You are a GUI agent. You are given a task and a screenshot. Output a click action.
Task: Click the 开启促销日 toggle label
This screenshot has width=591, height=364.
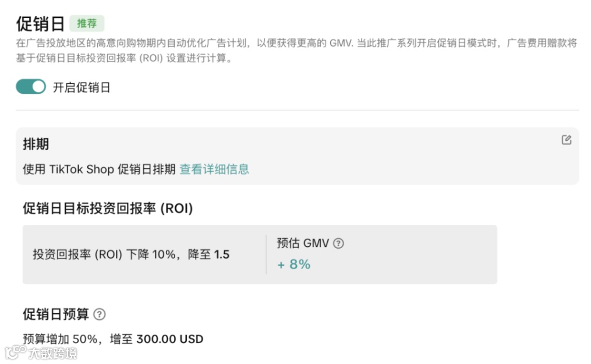point(82,88)
